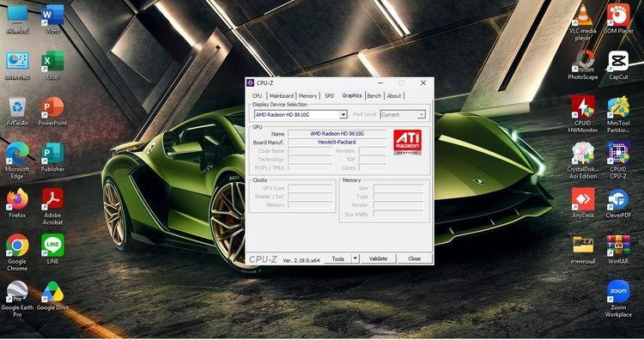
Task: Launch PhotoScape from the desktop
Action: point(583,65)
